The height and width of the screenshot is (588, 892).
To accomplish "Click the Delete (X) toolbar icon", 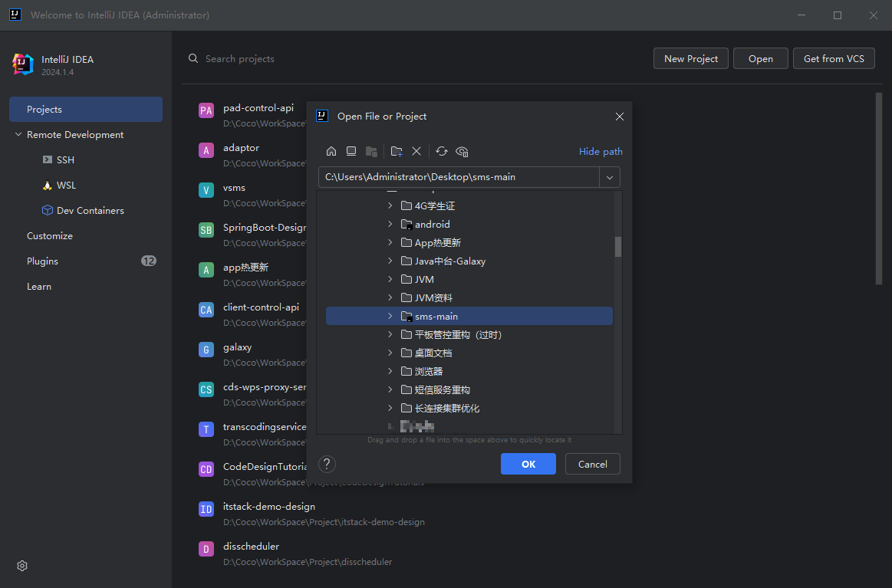I will tap(416, 151).
